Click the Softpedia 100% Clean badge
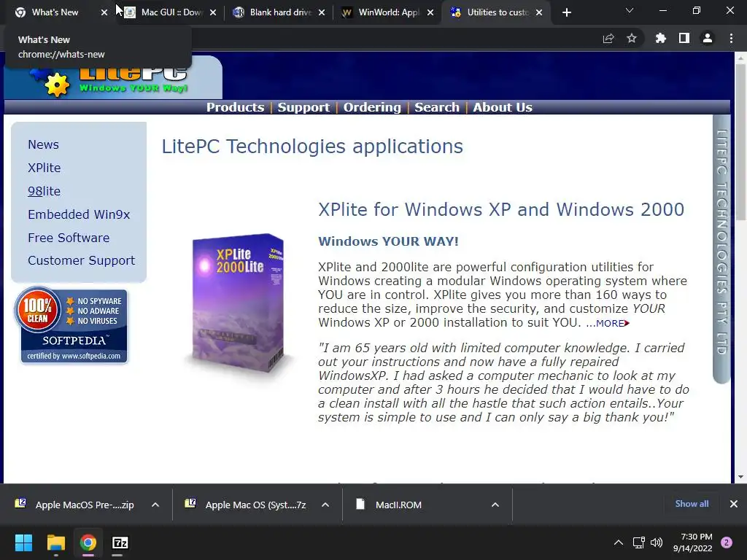747x560 pixels. [x=72, y=325]
